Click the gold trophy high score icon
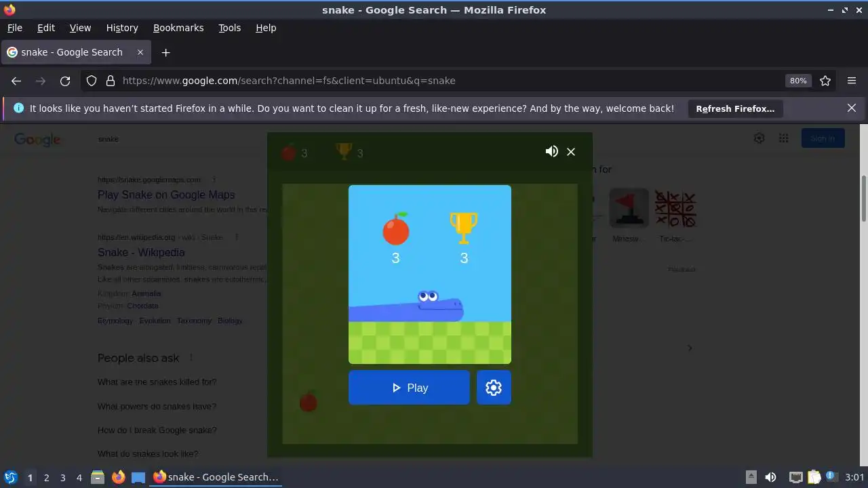 coord(464,228)
